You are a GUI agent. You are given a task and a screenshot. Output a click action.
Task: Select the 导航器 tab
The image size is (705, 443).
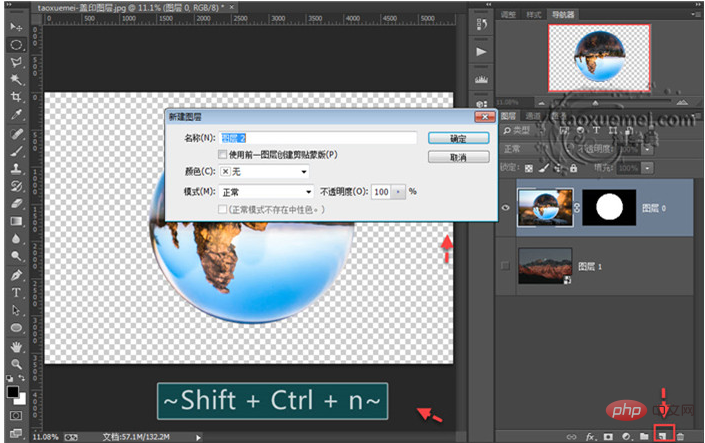tap(563, 14)
